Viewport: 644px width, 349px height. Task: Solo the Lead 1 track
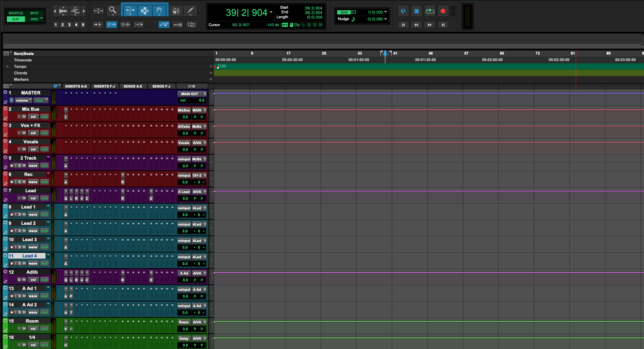[x=20, y=215]
